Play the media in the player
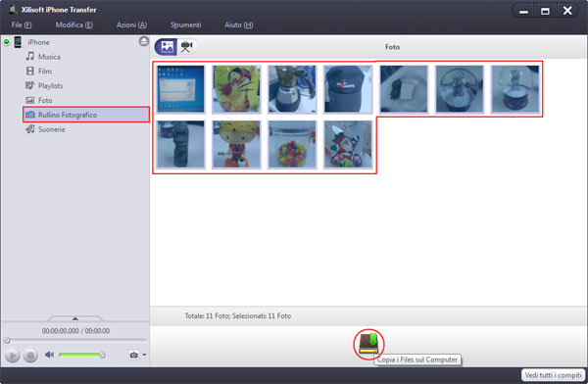This screenshot has width=588, height=384. (x=12, y=356)
